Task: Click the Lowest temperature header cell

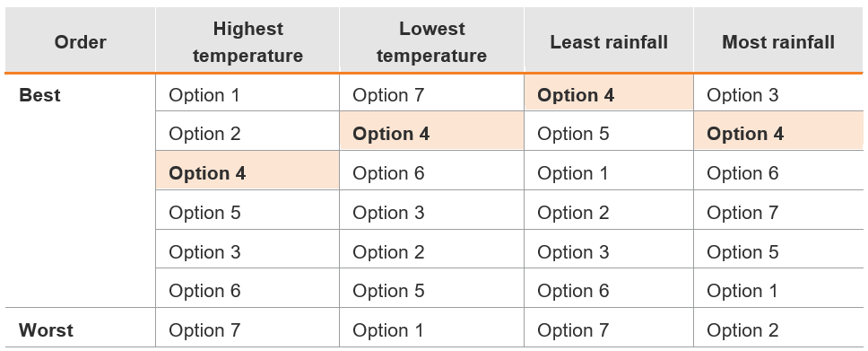Action: 432,42
